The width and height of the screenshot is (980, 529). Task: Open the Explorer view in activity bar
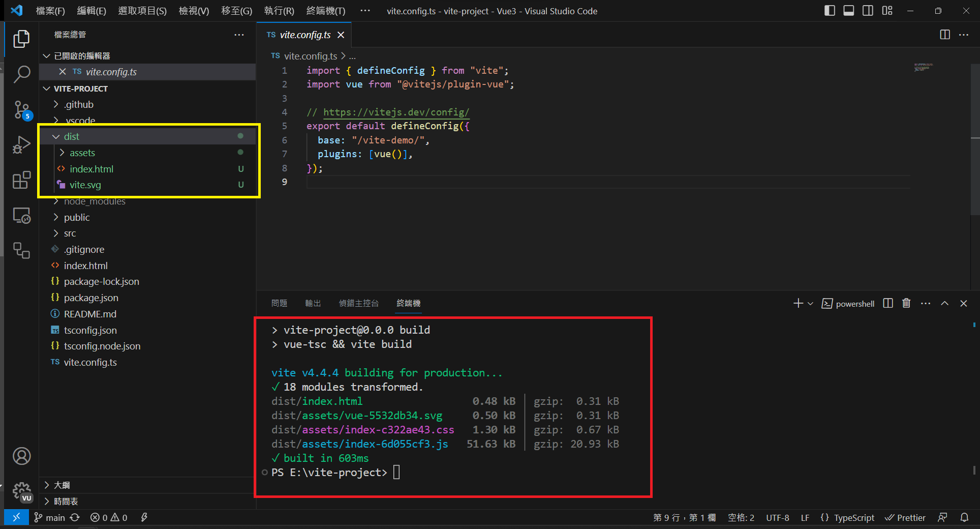[21, 39]
